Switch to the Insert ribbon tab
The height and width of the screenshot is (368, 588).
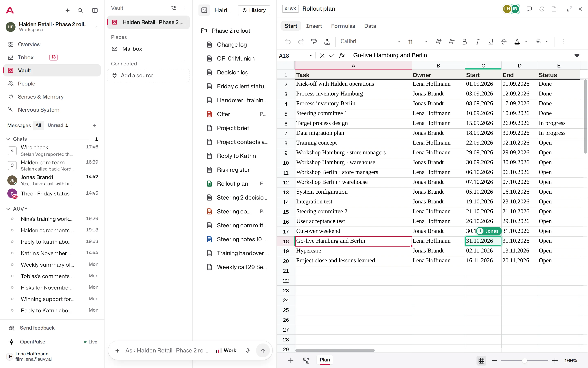[x=314, y=26]
